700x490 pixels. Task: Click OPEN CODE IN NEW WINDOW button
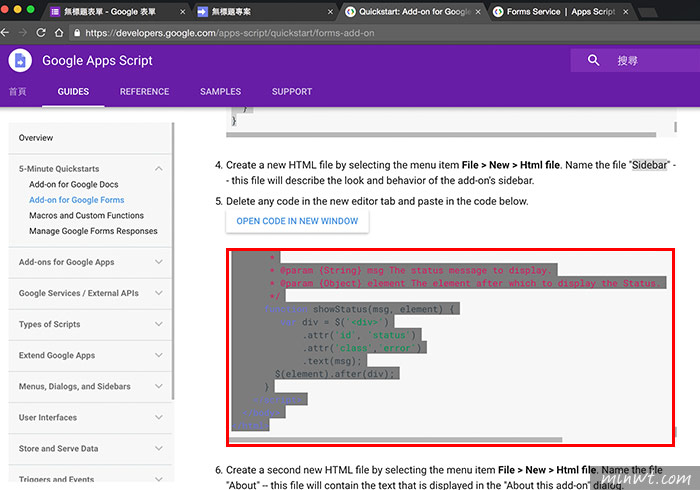[x=297, y=221]
